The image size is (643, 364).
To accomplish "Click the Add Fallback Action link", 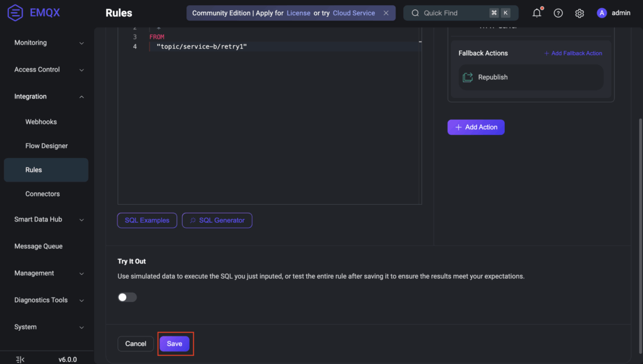I will pyautogui.click(x=573, y=53).
